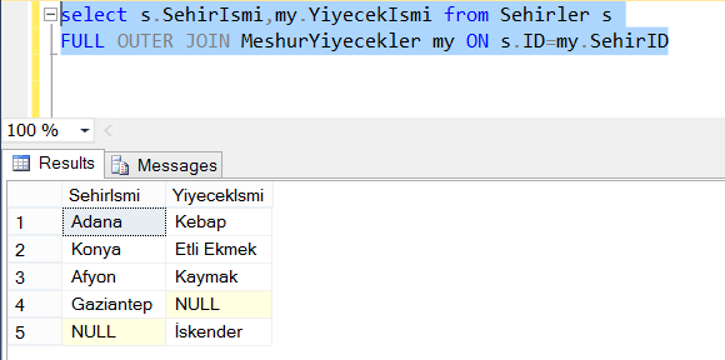Viewport: 725px width, 360px height.
Task: Switch to the Messages tab
Action: click(164, 165)
